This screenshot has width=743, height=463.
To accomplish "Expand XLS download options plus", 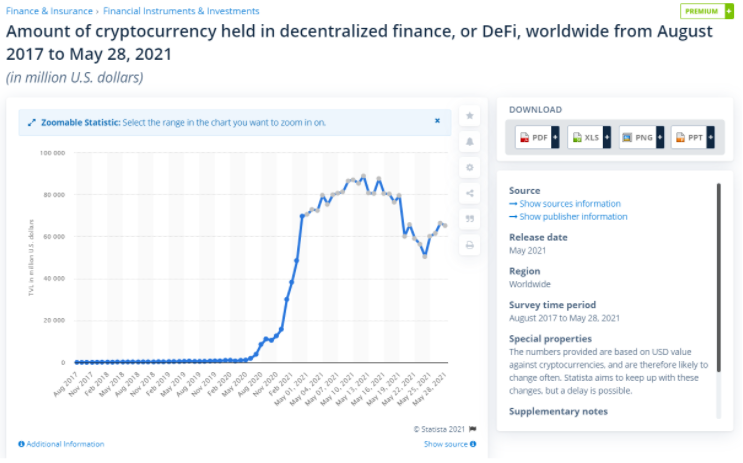I will (x=607, y=137).
